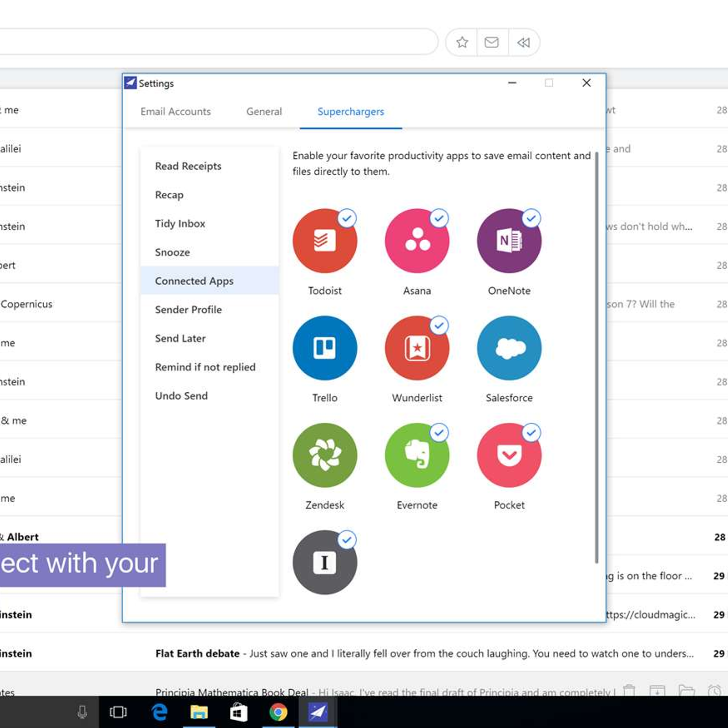Open the OneNote connected app
This screenshot has height=728, width=728.
pos(509,241)
